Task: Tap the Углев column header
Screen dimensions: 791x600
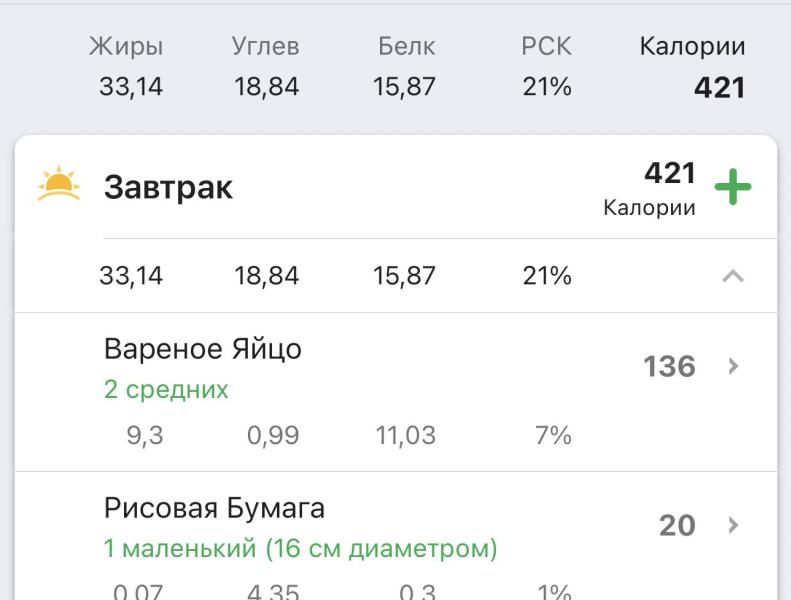Action: (266, 46)
